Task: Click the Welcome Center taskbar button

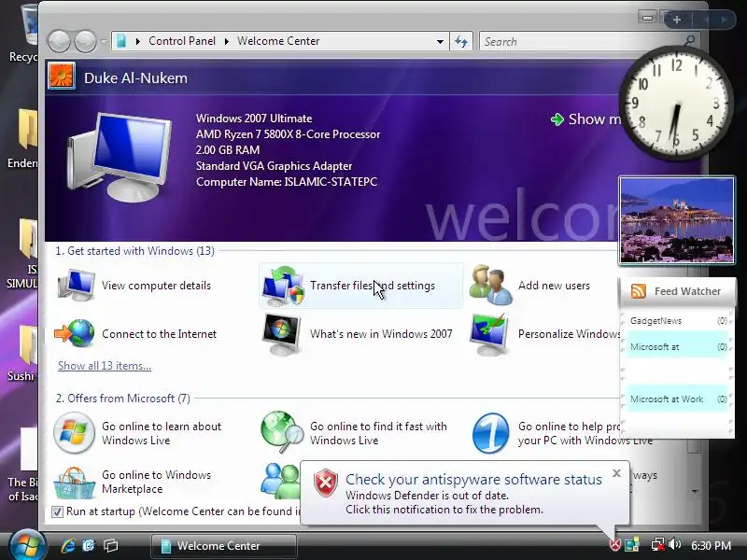Action: tap(223, 545)
